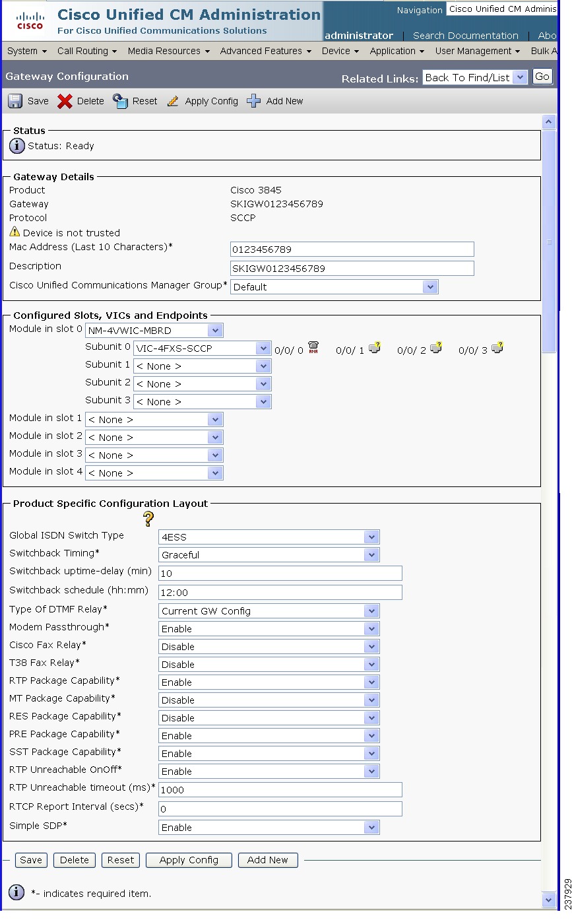
Task: Expand the Module in slot 4 dropdown
Action: click(215, 473)
